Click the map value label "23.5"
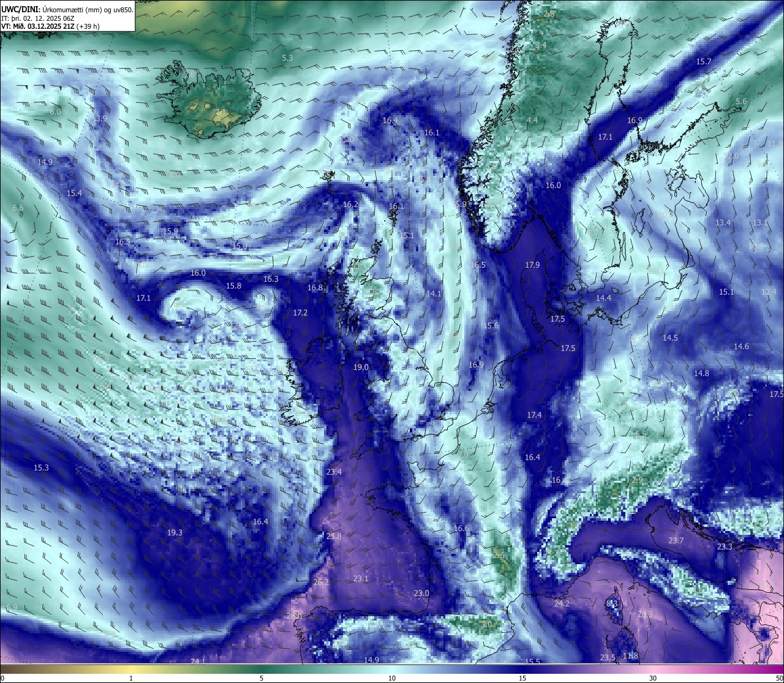 (607, 658)
